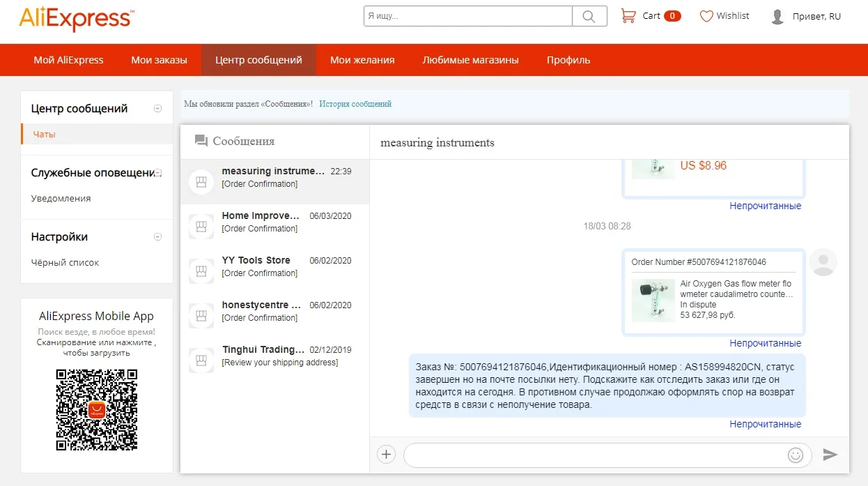Open the shopping cart icon
The height and width of the screenshot is (486, 868).
[628, 15]
